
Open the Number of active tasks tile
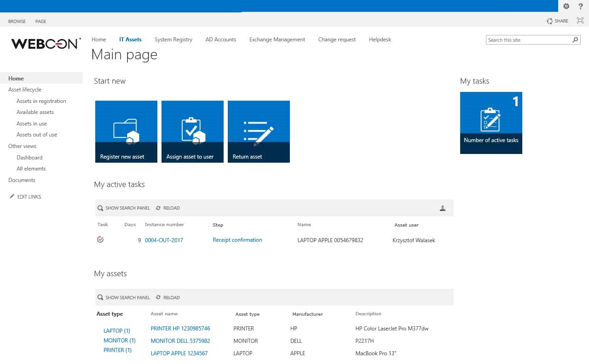(491, 122)
